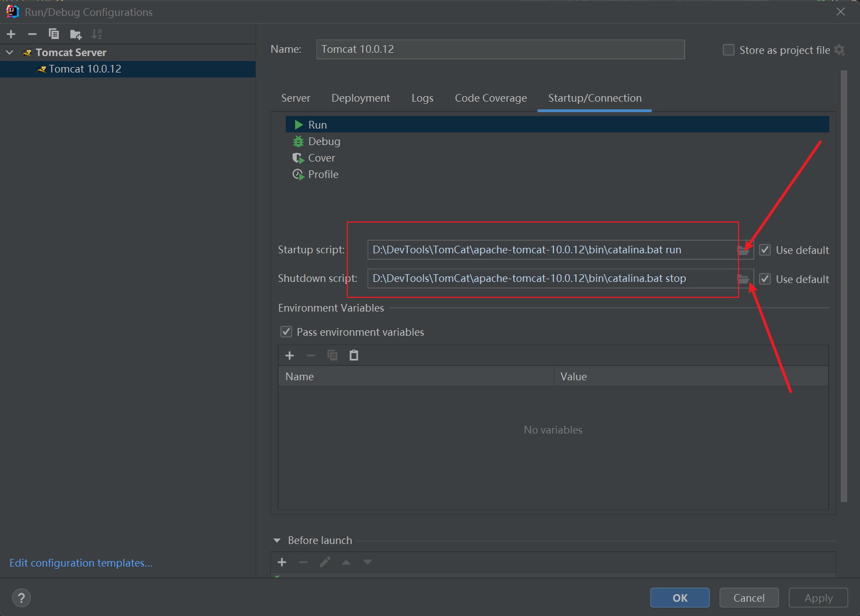Switch to the Server tab
The height and width of the screenshot is (616, 860).
pos(296,98)
